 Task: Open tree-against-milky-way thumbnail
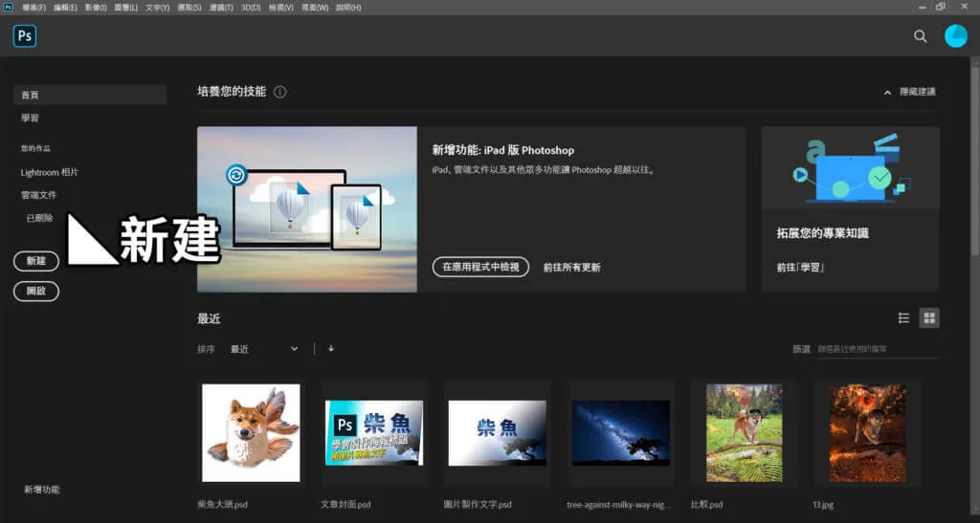tap(620, 432)
